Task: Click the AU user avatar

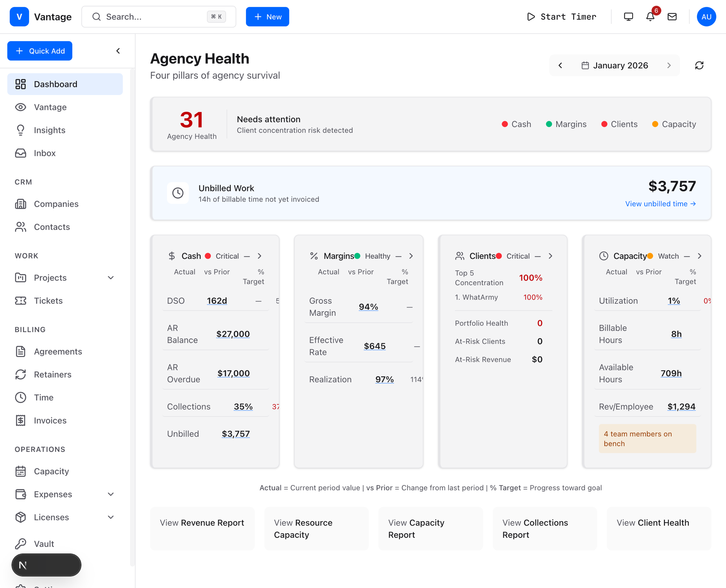Action: [706, 17]
